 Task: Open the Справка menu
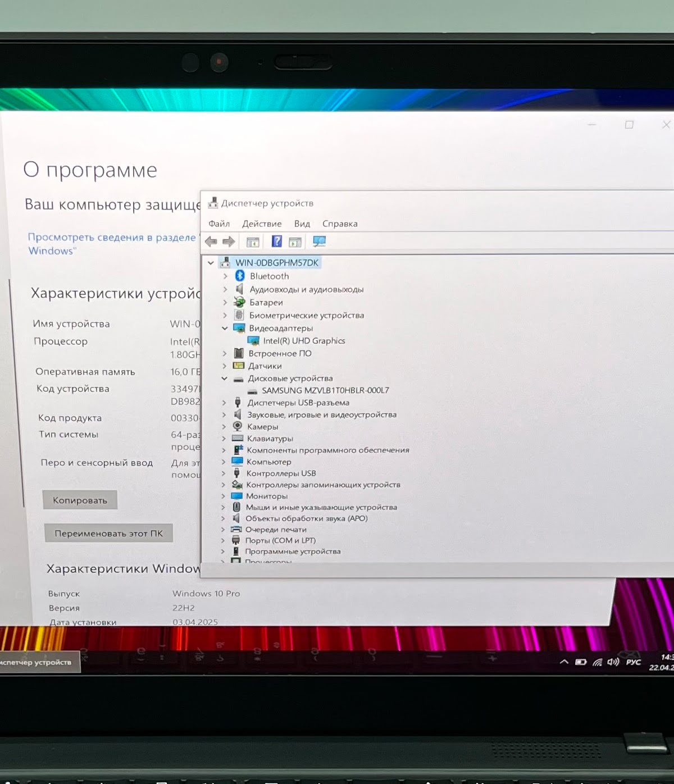click(x=340, y=224)
